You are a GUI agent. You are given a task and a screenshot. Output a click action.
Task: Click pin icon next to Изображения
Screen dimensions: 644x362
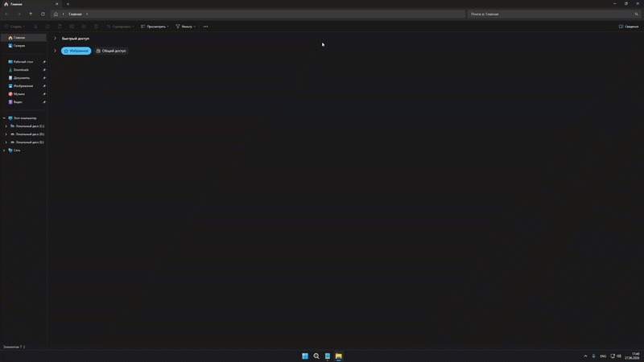(x=44, y=86)
